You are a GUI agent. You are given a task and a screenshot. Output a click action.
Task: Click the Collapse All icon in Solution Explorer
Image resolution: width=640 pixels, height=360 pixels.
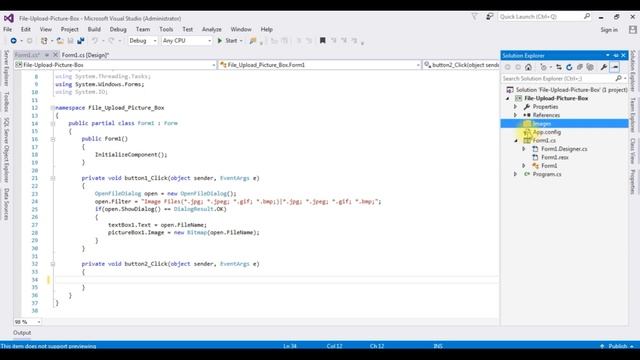click(580, 67)
